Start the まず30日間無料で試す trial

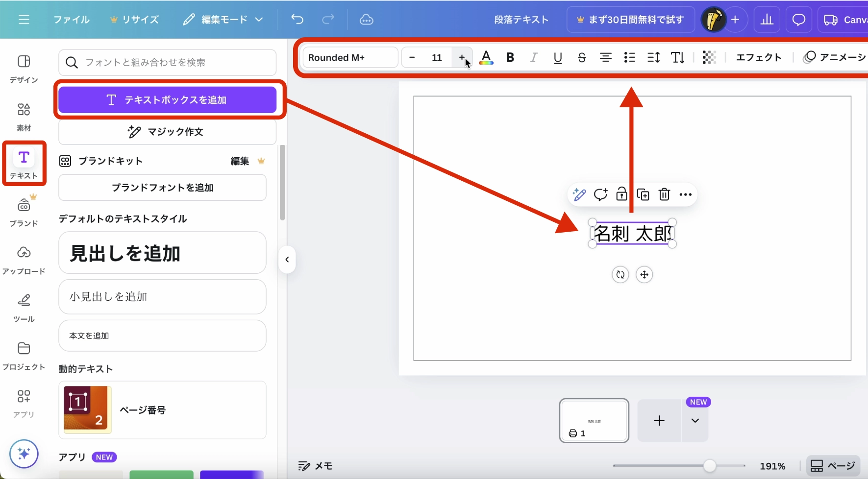coord(630,20)
